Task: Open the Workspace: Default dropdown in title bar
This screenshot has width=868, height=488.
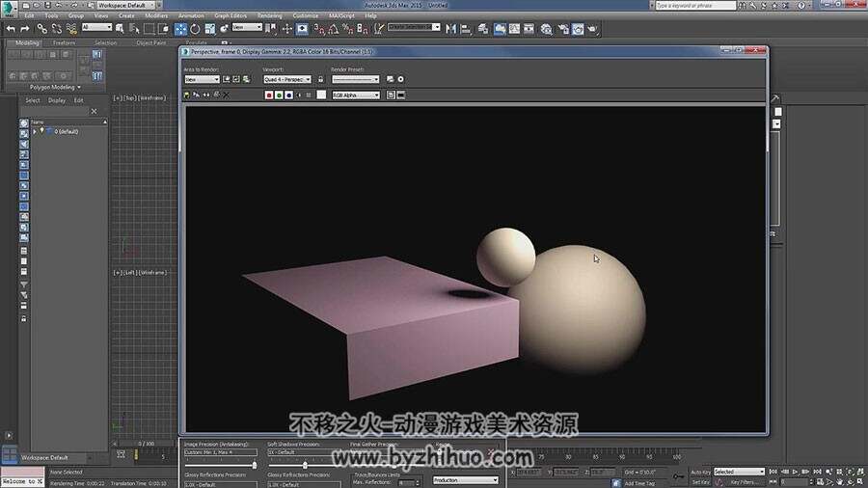Action: tap(125, 5)
